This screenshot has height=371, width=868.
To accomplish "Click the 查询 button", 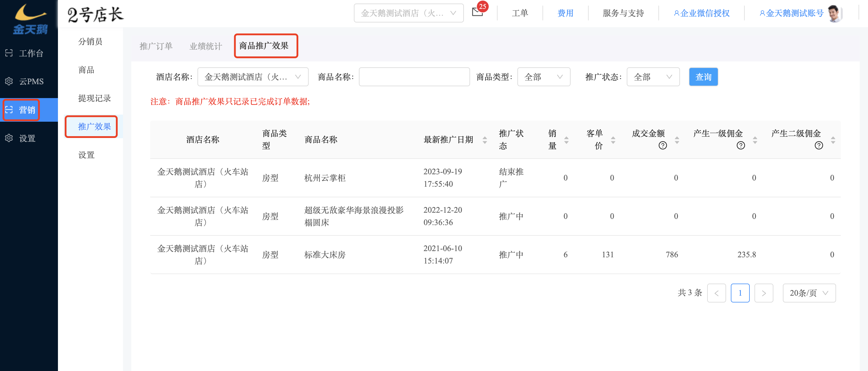I will point(703,77).
